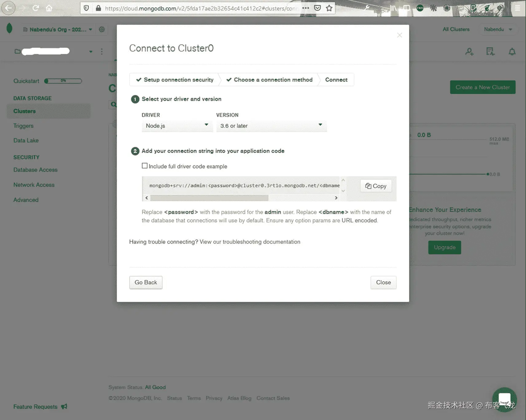The image size is (526, 420).
Task: Open tracking protection shield in address bar
Action: click(x=86, y=8)
